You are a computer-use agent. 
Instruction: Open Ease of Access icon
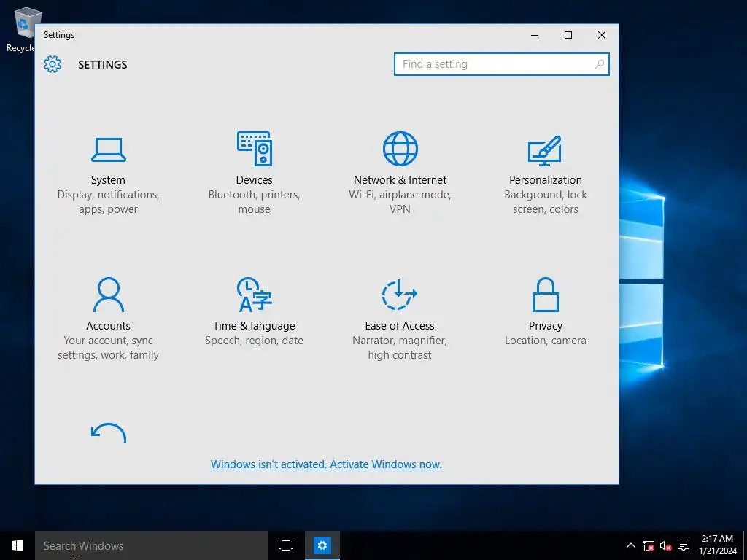[399, 295]
